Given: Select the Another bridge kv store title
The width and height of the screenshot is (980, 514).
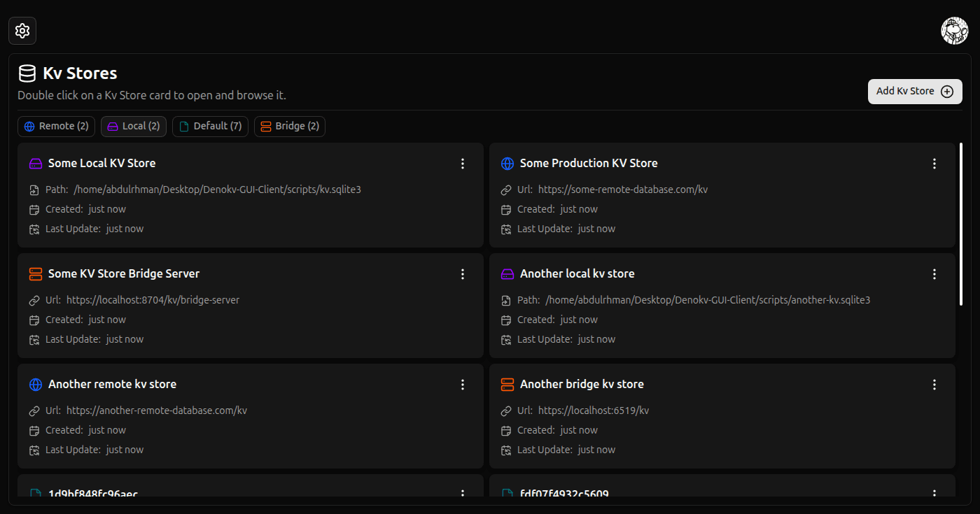Looking at the screenshot, I should click(x=582, y=384).
